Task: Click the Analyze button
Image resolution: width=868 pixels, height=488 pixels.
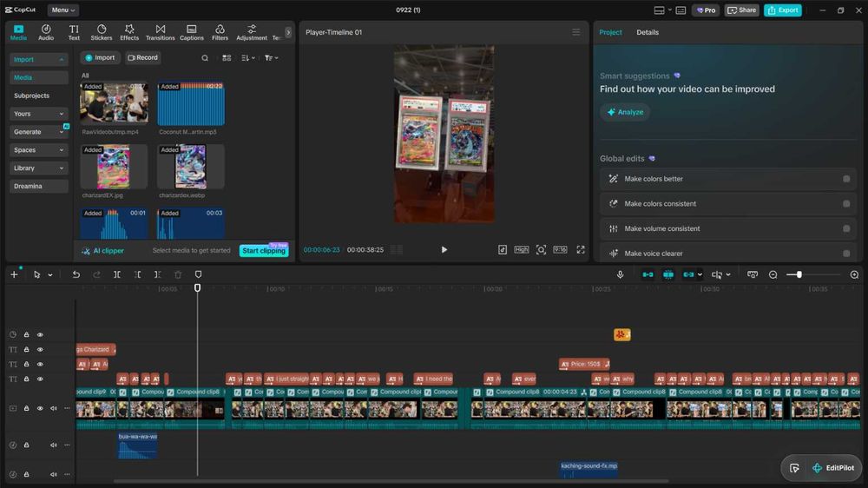Action: [x=625, y=112]
